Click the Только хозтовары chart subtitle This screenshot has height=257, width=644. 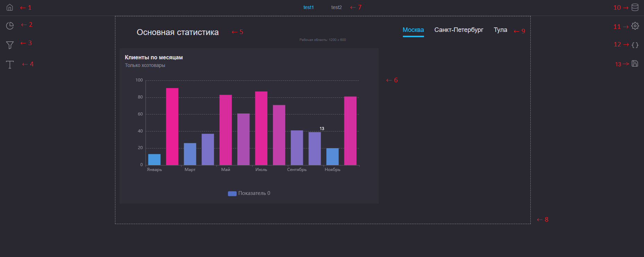point(145,65)
